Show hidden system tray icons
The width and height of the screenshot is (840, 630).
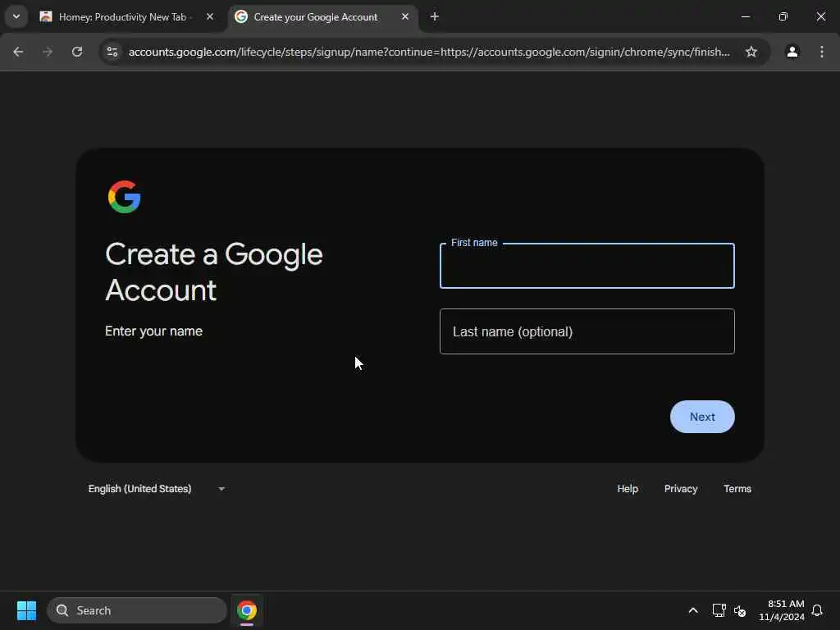[x=692, y=610]
